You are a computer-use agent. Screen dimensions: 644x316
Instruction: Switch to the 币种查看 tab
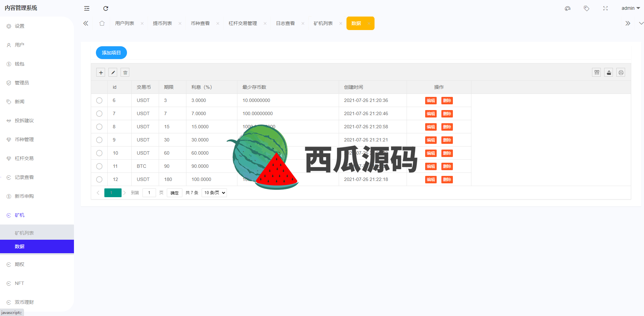coord(200,23)
